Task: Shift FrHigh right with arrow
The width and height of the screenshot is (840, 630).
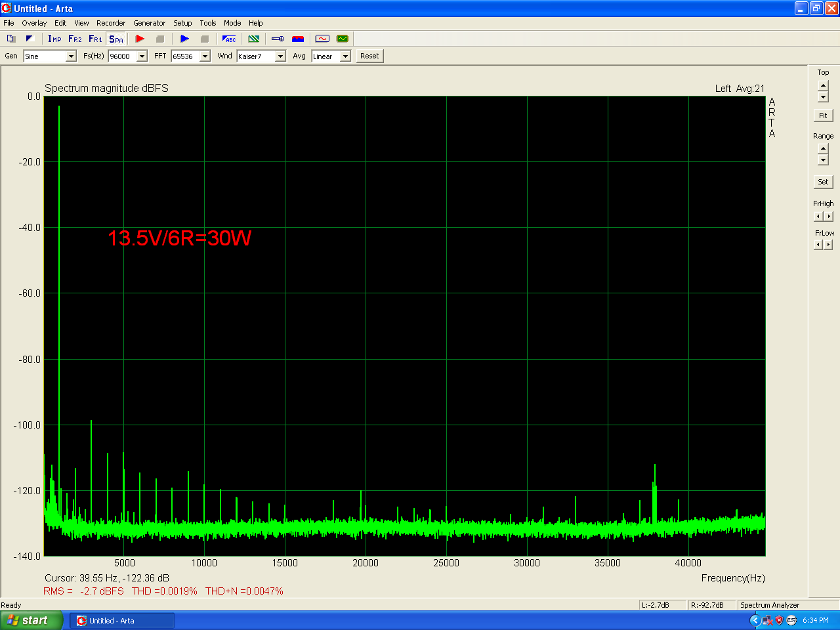Action: [x=829, y=217]
